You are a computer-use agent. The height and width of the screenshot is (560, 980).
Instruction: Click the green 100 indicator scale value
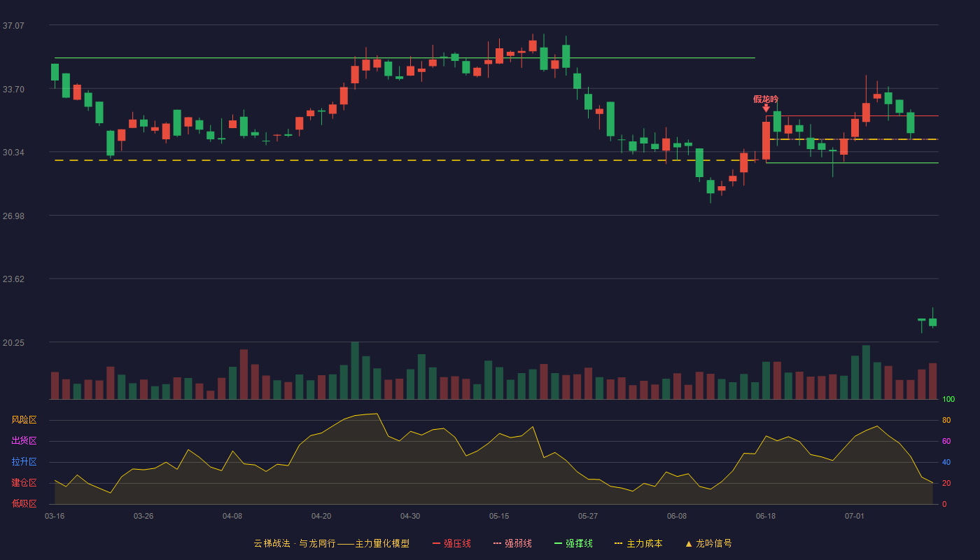(948, 400)
